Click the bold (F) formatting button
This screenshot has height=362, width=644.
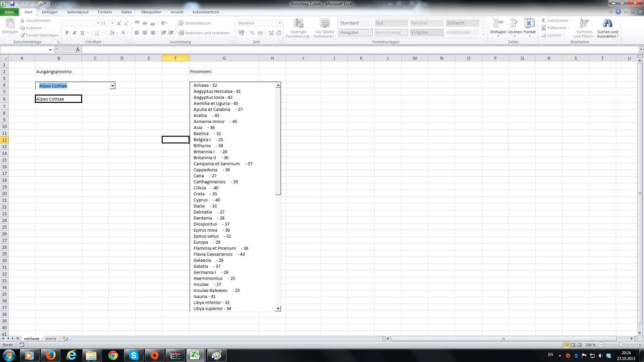(67, 33)
